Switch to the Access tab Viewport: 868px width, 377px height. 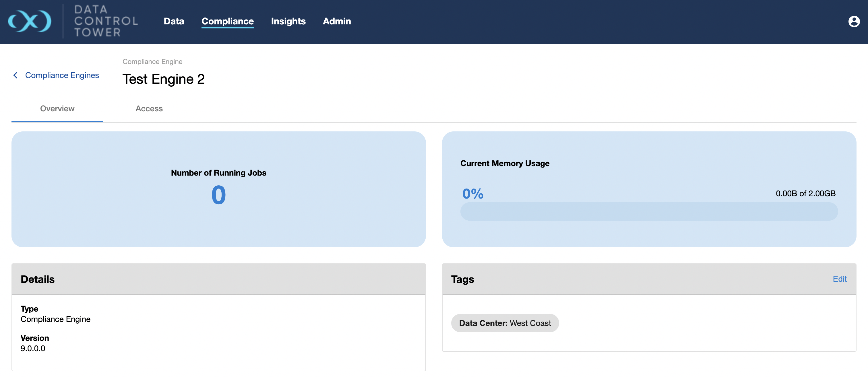[149, 108]
